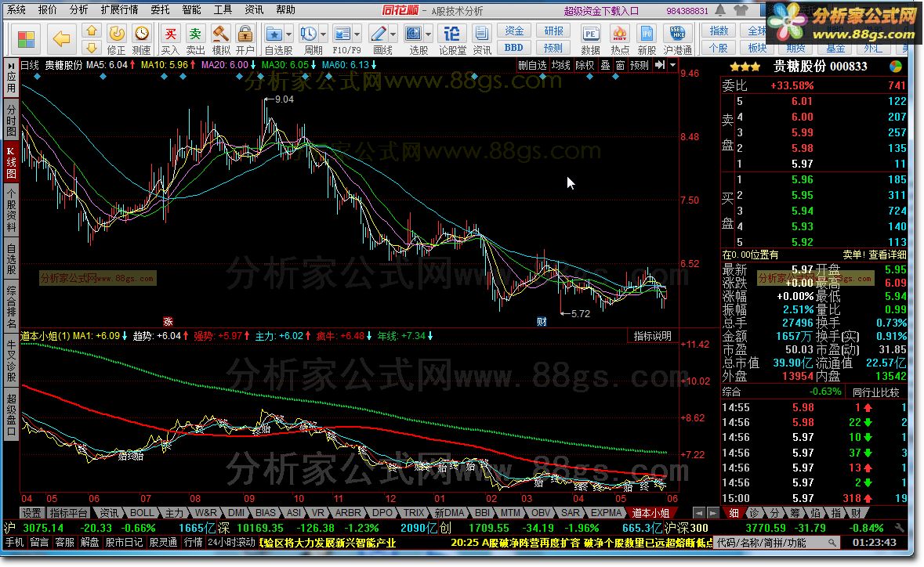The width and height of the screenshot is (924, 567).
Task: Click the 代码/名称/简拼/功能 search field
Action: pos(776,543)
